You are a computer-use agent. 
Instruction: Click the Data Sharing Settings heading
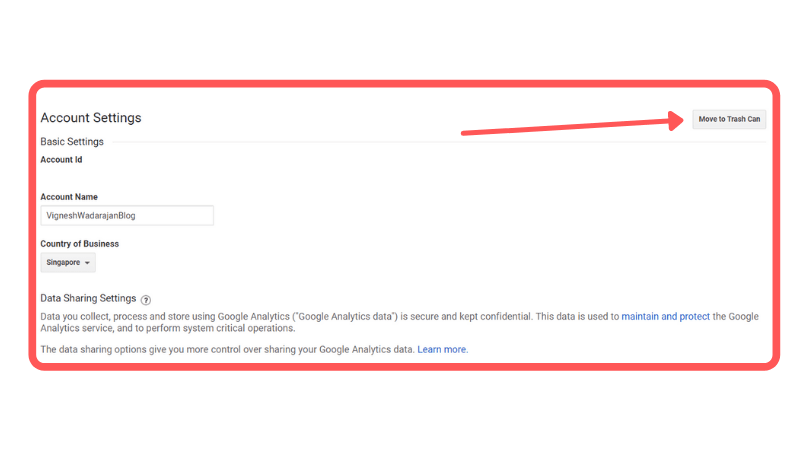pyautogui.click(x=88, y=298)
